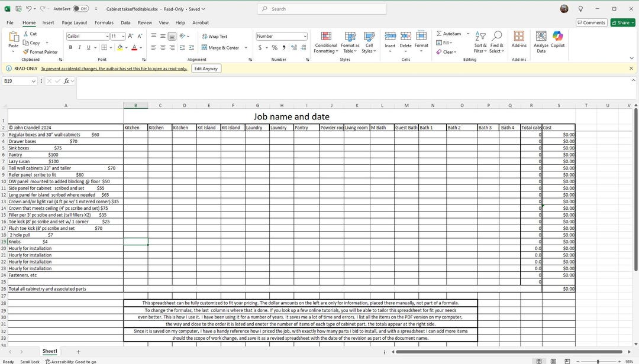Open the Fill Color swatch
Viewport: 639px width, 364px height.
120,48
